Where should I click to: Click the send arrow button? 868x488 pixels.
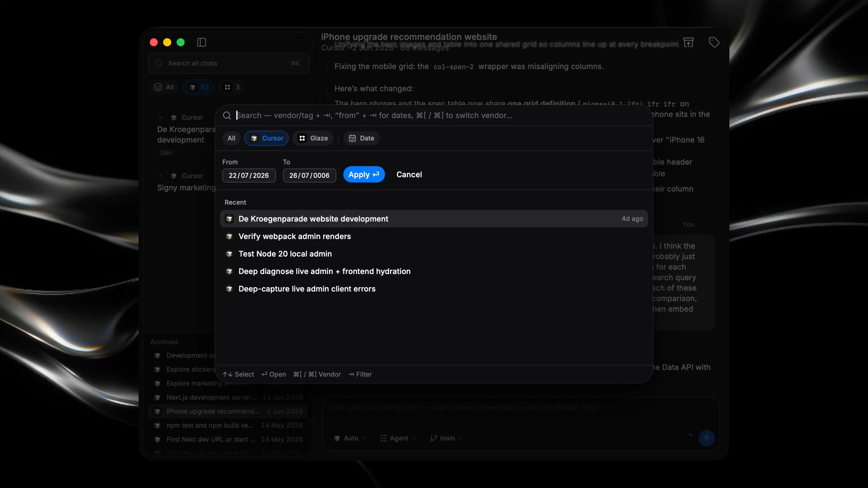pos(706,438)
